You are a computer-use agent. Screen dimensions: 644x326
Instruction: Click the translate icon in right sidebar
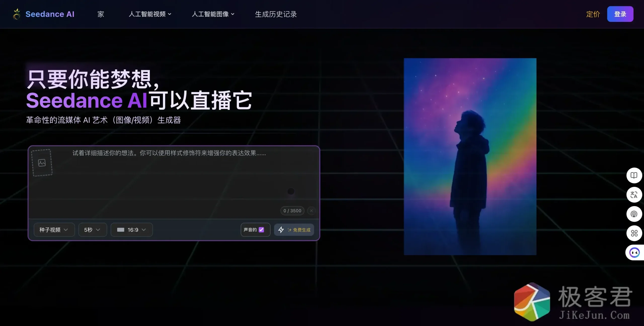pyautogui.click(x=634, y=195)
